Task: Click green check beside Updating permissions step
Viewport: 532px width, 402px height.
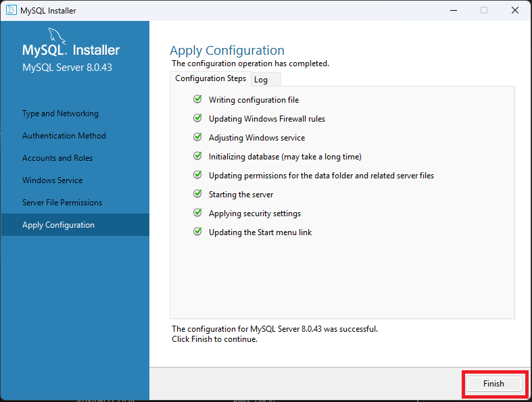Action: pos(197,175)
